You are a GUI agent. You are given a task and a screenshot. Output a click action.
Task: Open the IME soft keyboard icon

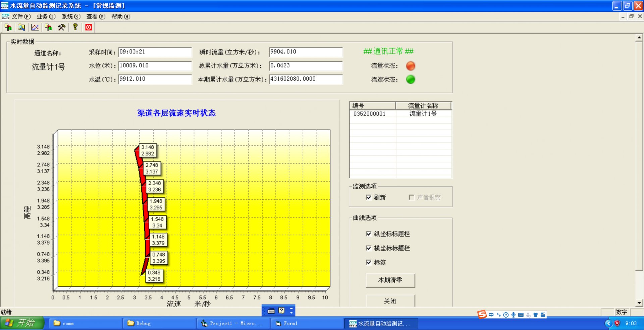click(x=521, y=315)
